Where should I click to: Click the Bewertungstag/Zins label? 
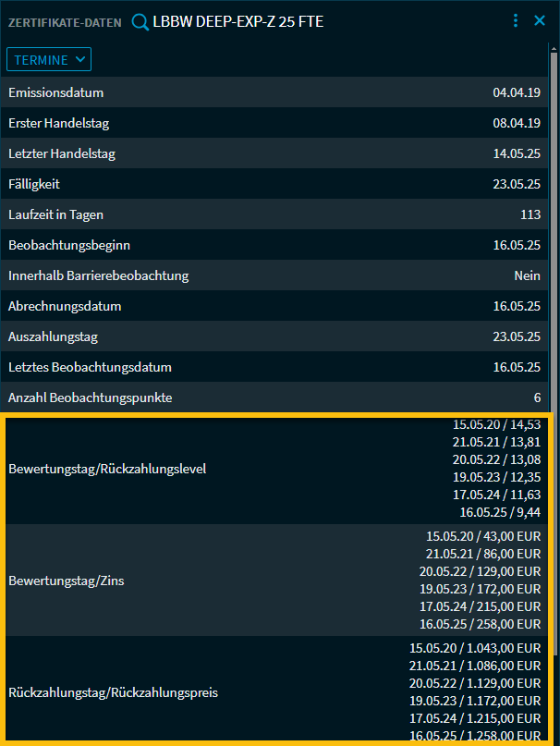[66, 581]
